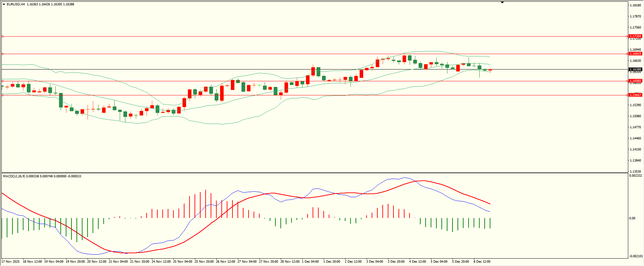
Task: Click left handle of the 1.17304 line
Action: [x=3, y=36]
